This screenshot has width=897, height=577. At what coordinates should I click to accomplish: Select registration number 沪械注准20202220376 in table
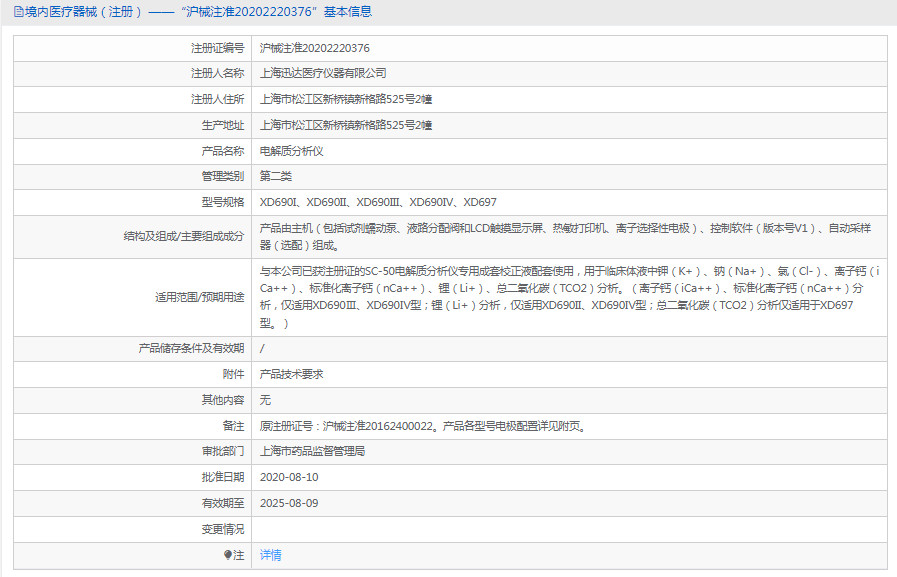[x=315, y=48]
